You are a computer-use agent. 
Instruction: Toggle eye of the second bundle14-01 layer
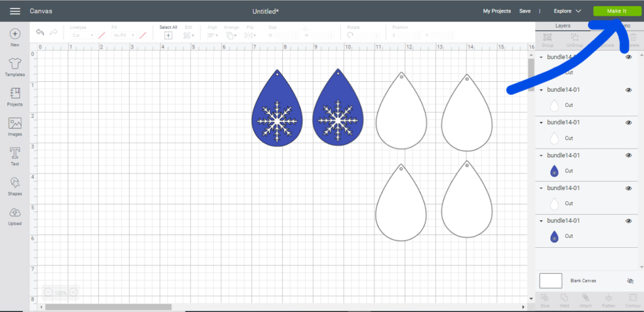pos(628,90)
